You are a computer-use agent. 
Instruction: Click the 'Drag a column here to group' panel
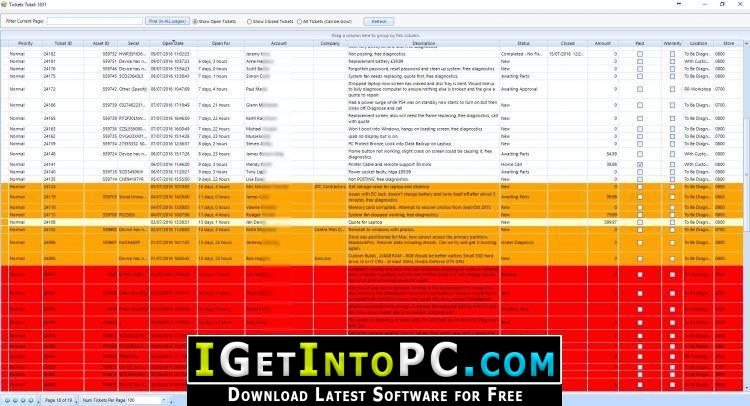pyautogui.click(x=375, y=35)
